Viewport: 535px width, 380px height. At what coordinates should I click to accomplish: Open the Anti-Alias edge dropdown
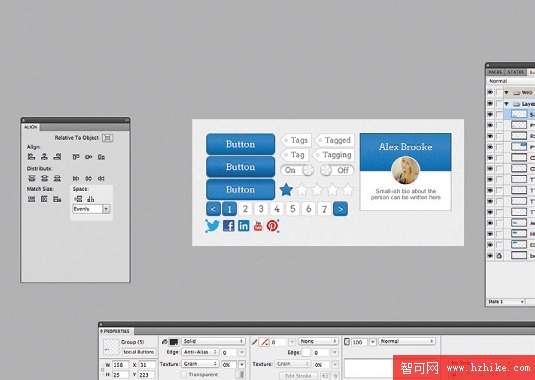click(200, 352)
